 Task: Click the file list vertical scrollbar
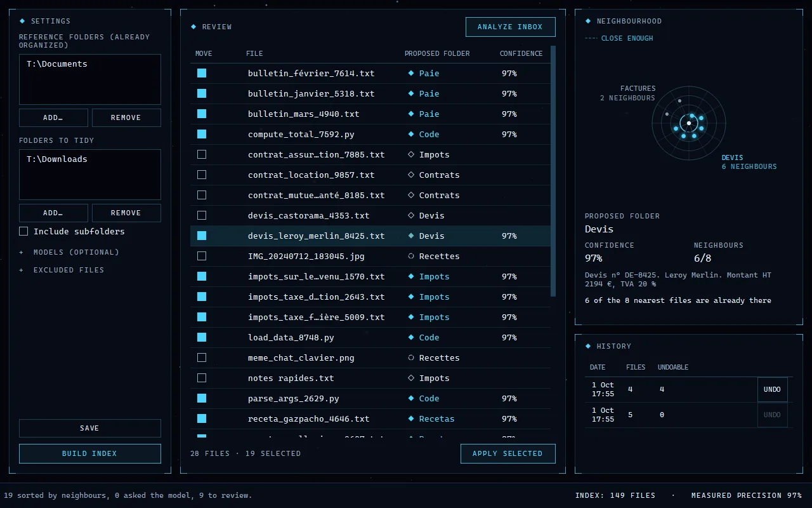pos(553,171)
